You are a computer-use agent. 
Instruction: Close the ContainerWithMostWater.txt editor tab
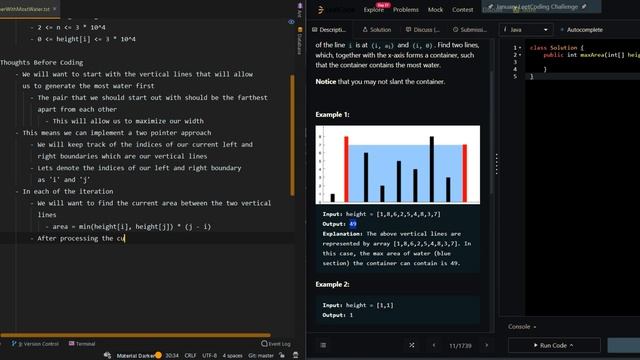point(55,9)
